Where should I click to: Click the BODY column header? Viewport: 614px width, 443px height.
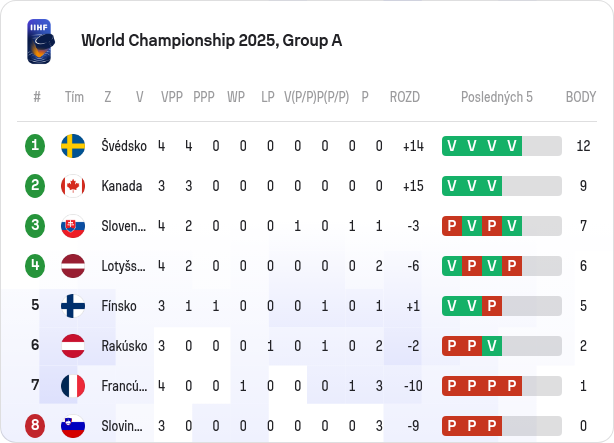pyautogui.click(x=581, y=97)
